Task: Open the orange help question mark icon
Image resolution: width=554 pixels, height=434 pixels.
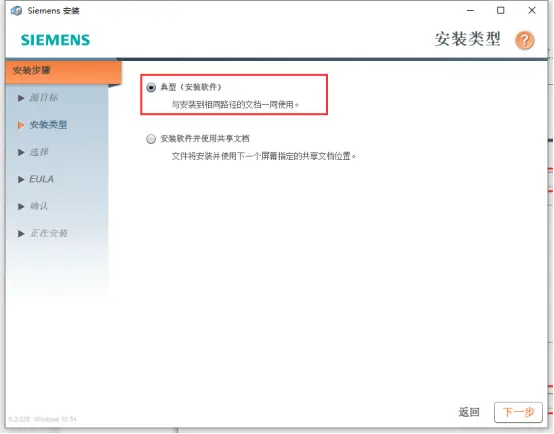Action: [525, 40]
